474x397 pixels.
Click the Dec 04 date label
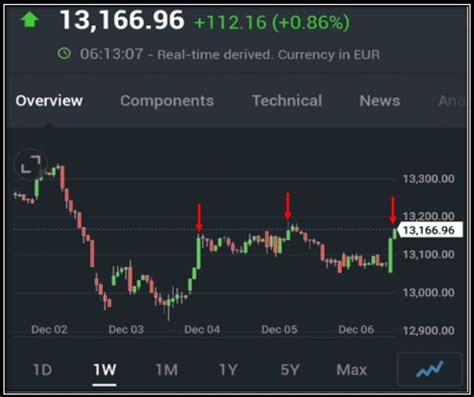pyautogui.click(x=202, y=330)
